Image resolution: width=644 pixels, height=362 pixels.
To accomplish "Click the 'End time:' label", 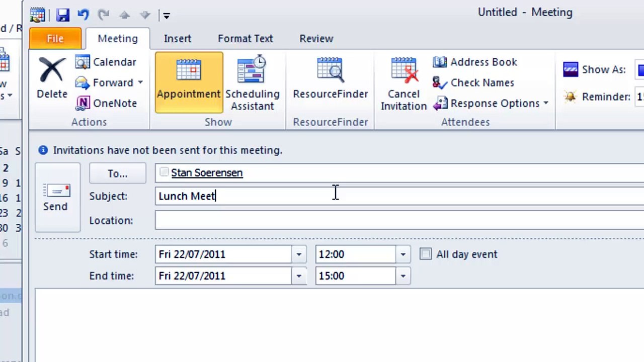I will tap(111, 276).
